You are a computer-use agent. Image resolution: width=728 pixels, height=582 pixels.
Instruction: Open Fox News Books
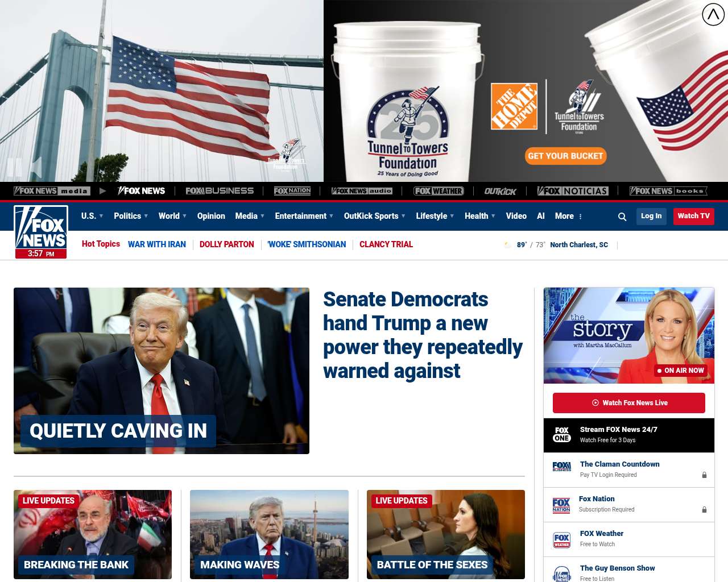click(669, 191)
